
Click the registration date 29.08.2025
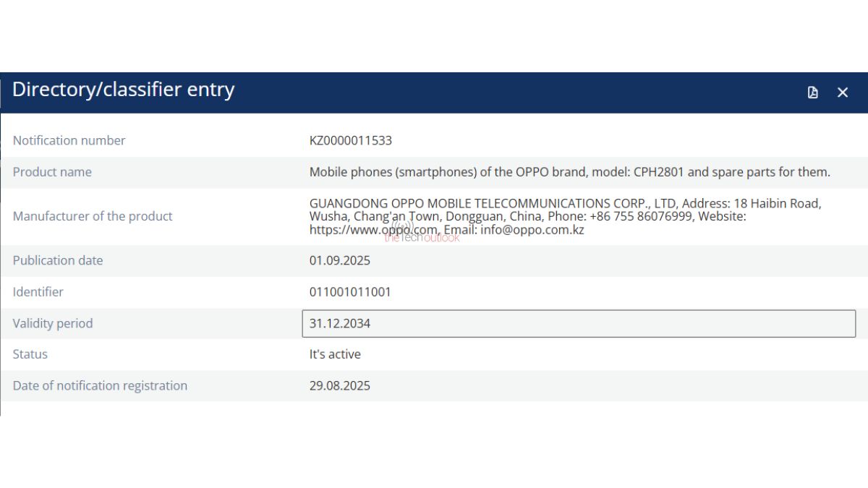(x=340, y=385)
